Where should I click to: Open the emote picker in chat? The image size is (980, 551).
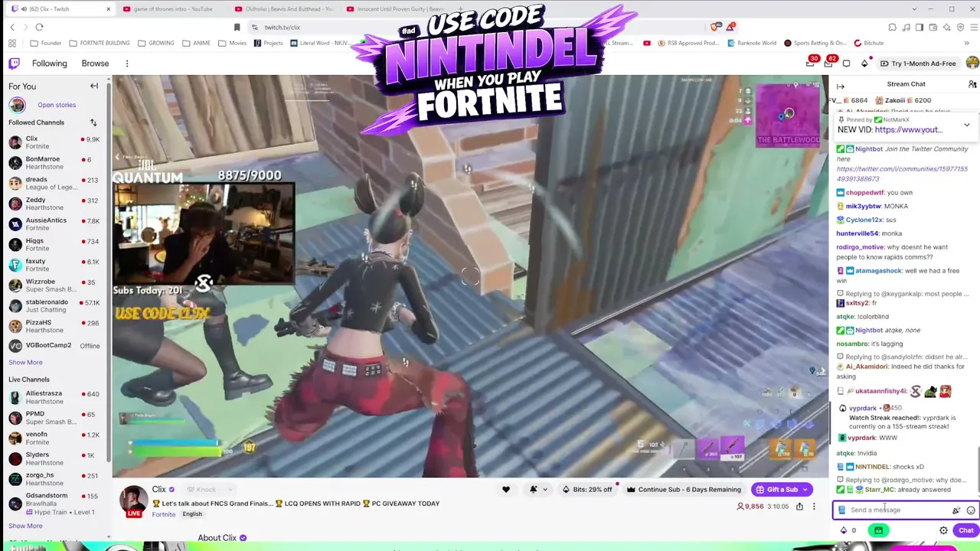tap(971, 510)
